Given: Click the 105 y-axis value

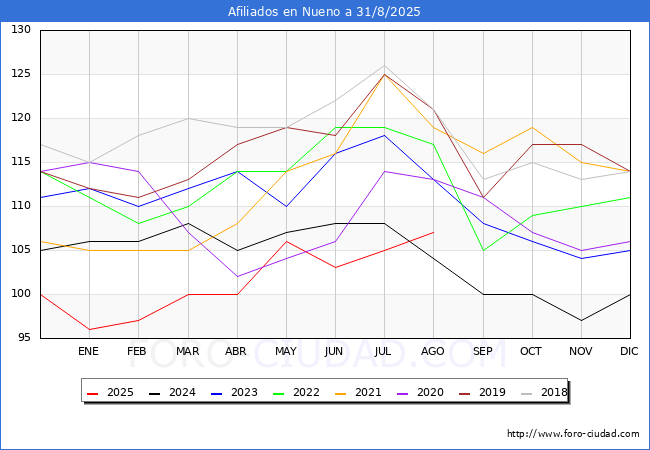Looking at the screenshot, I should point(21,249).
